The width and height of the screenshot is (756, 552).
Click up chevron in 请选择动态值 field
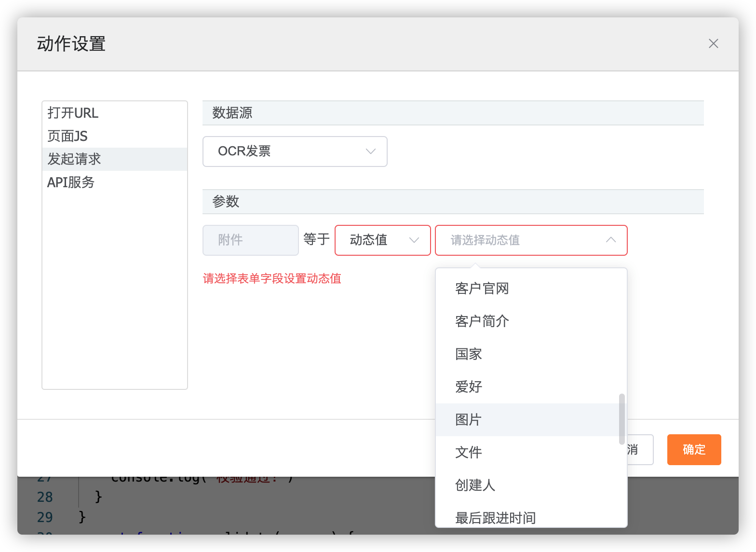pos(610,240)
